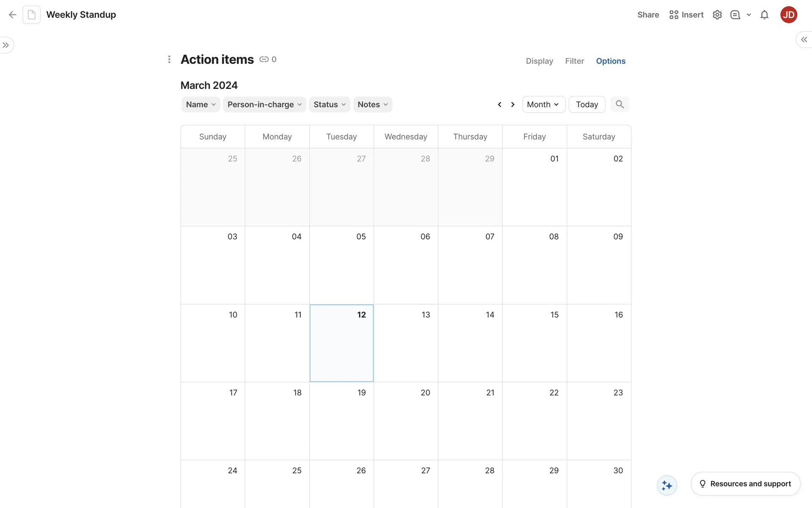This screenshot has height=508, width=812.
Task: Collapse the right side panel
Action: tap(804, 39)
